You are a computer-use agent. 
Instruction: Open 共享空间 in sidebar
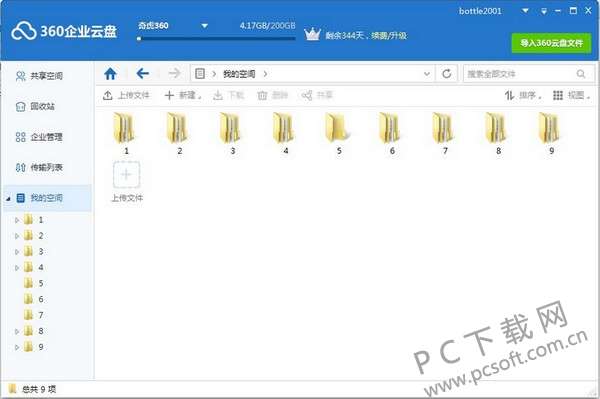[x=39, y=76]
